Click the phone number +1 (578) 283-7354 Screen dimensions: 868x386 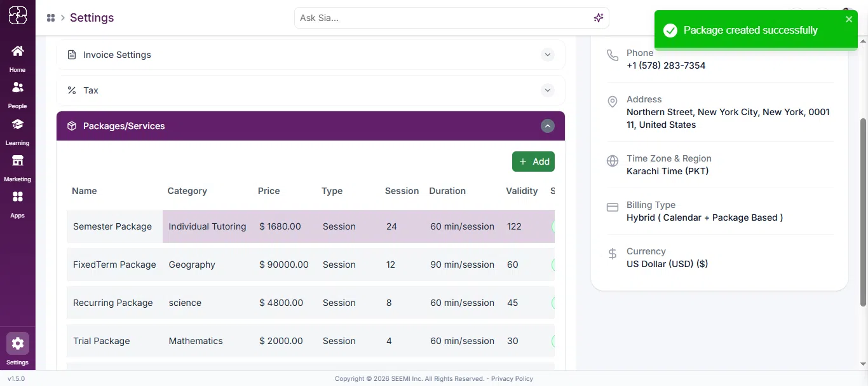point(666,65)
